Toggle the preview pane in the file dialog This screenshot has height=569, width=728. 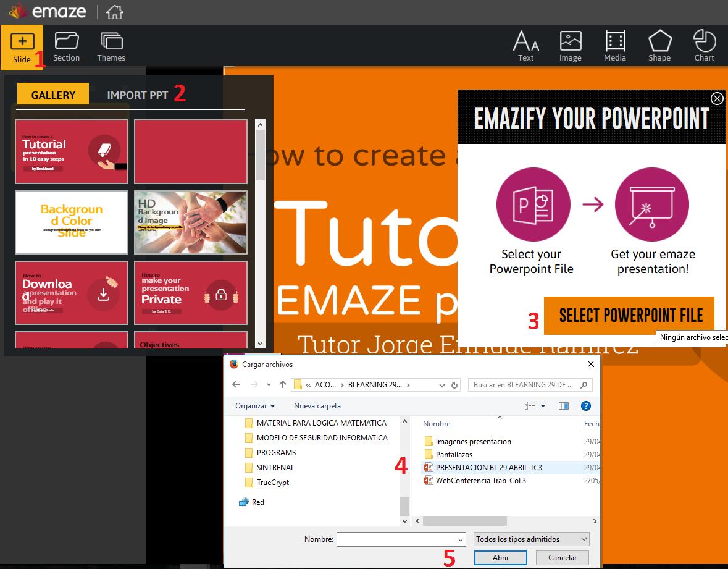[x=563, y=405]
